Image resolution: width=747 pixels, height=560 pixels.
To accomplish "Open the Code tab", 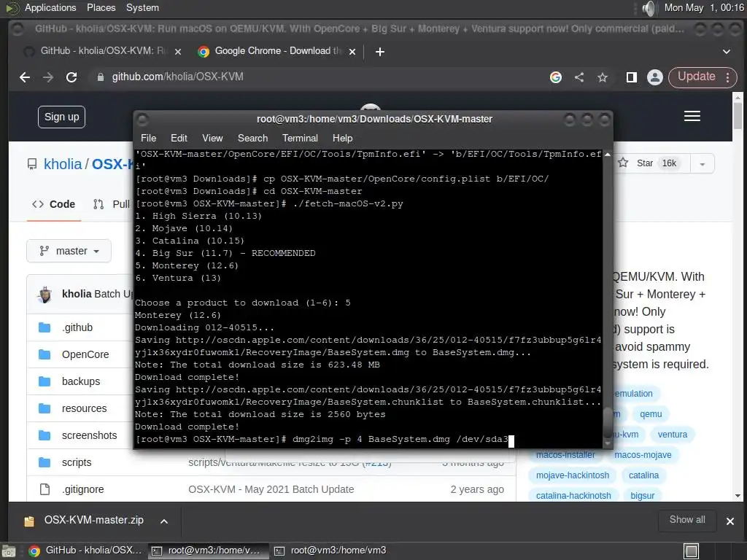I will click(53, 204).
